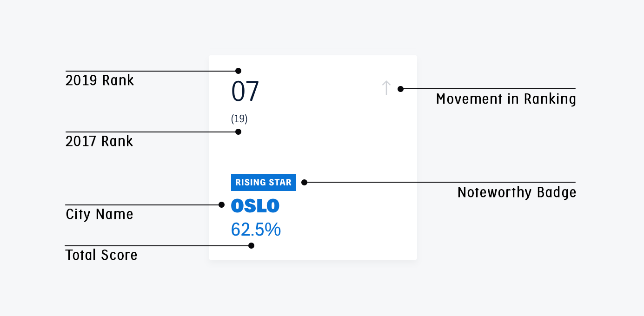This screenshot has width=644, height=316.
Task: Click the (19) previous rank number
Action: (239, 119)
